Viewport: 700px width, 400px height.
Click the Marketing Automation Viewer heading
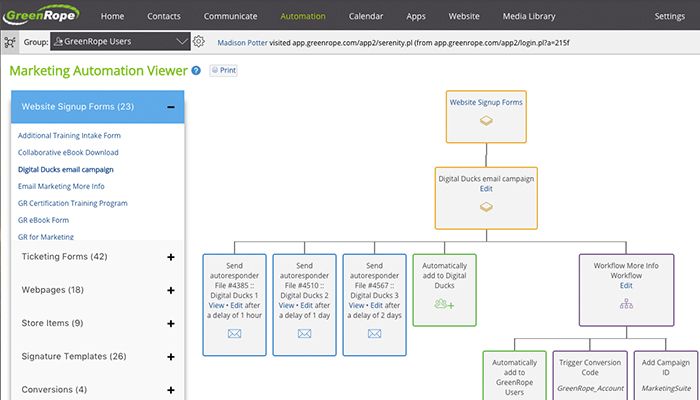[99, 71]
